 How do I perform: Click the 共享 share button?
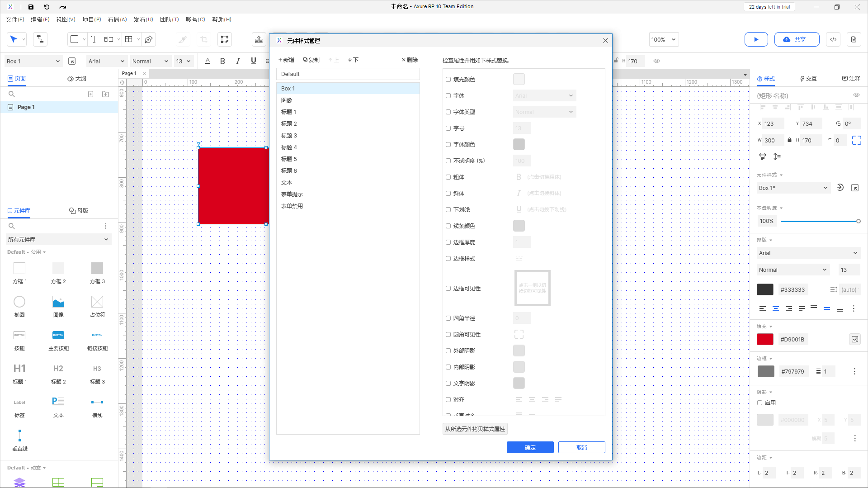[x=797, y=39]
